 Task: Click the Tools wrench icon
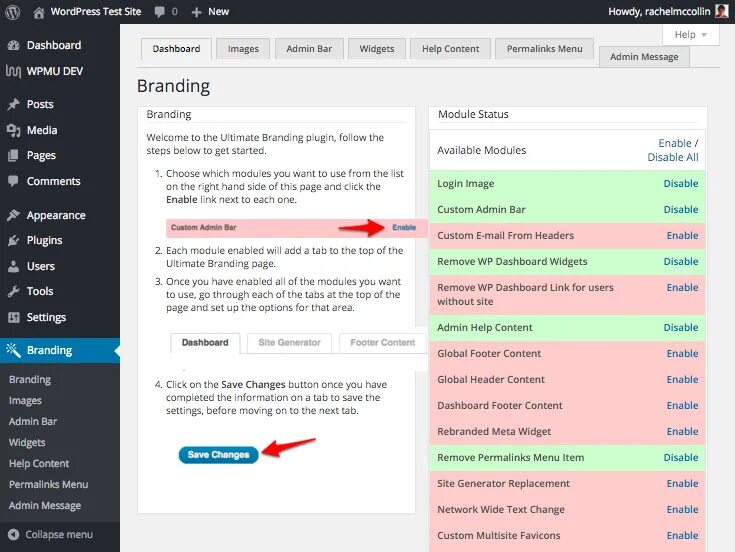coord(14,291)
